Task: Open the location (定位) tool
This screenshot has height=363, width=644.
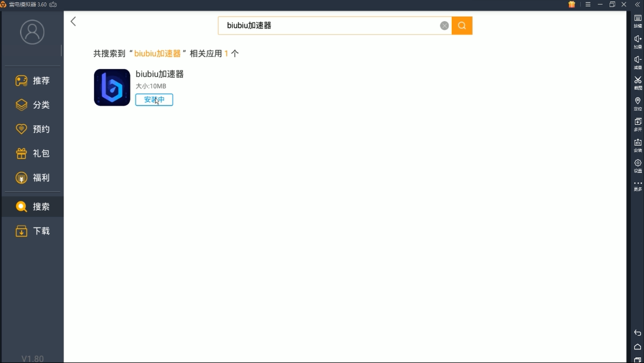Action: 638,103
